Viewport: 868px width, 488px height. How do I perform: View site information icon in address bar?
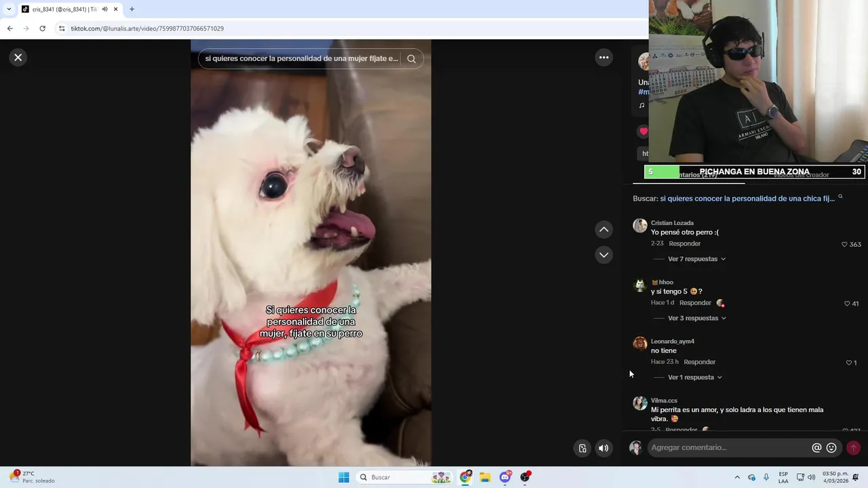[62, 28]
